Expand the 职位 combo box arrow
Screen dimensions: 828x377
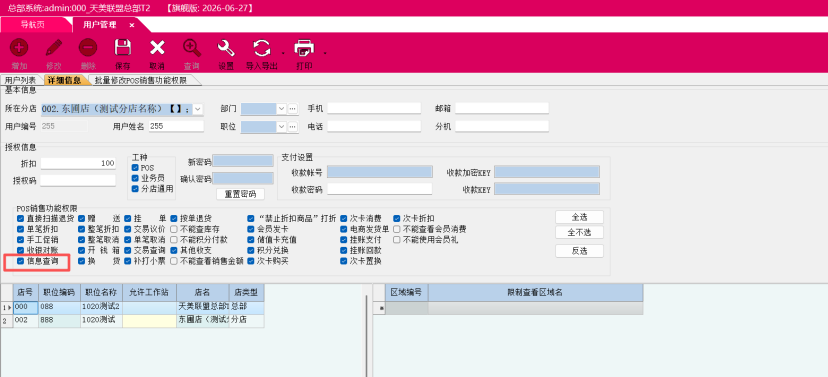(x=281, y=127)
